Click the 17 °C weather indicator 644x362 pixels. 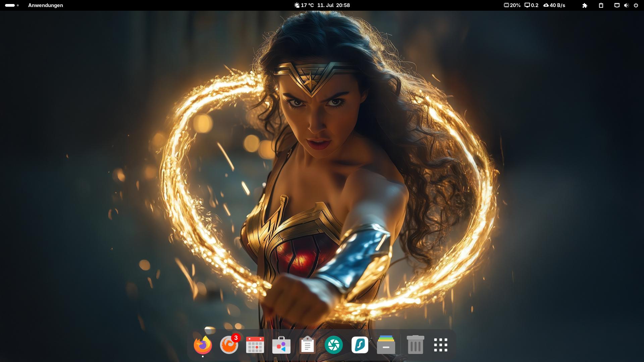click(304, 5)
